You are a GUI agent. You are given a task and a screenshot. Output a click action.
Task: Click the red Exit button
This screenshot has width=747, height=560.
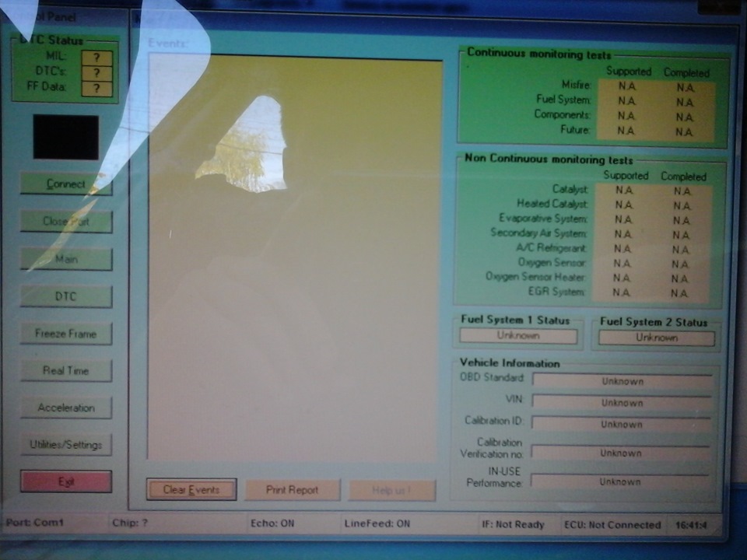pyautogui.click(x=66, y=481)
